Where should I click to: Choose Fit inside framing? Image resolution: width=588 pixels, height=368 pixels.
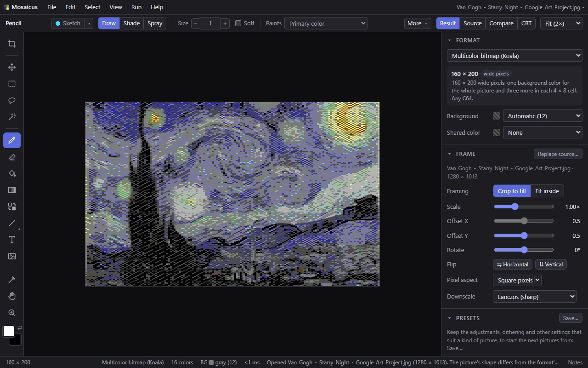tap(547, 191)
